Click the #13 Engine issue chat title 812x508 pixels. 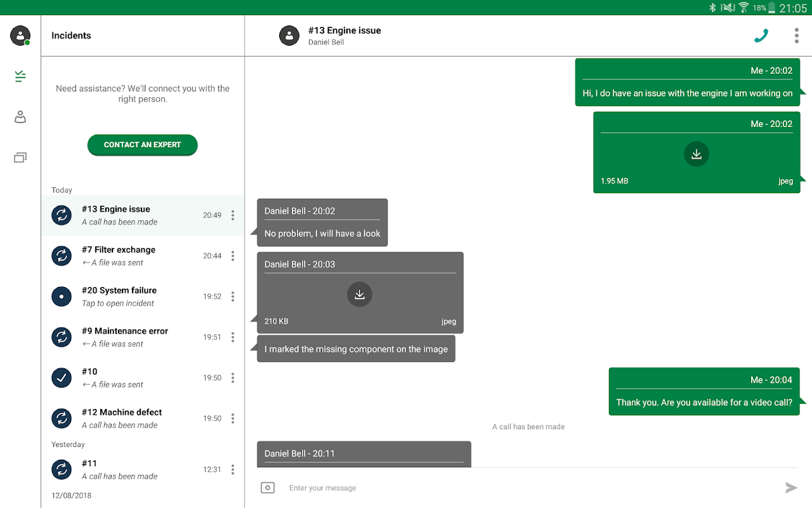coord(344,30)
